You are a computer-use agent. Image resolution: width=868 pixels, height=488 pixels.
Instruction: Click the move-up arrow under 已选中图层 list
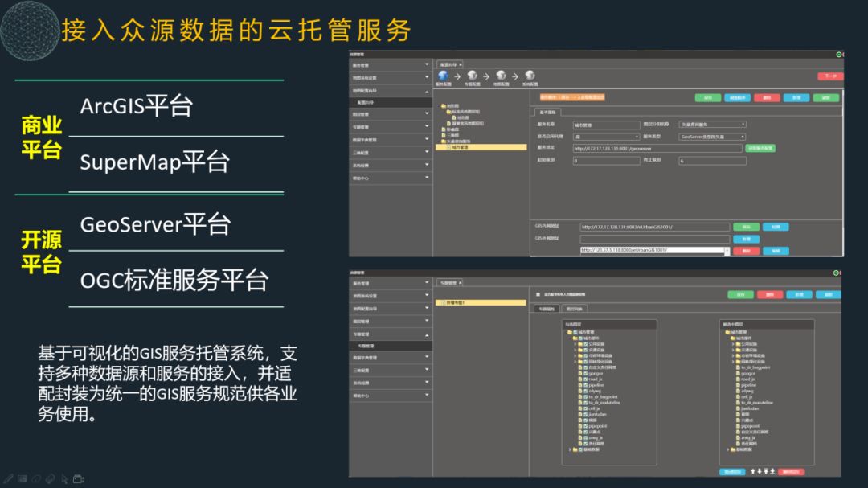[753, 471]
